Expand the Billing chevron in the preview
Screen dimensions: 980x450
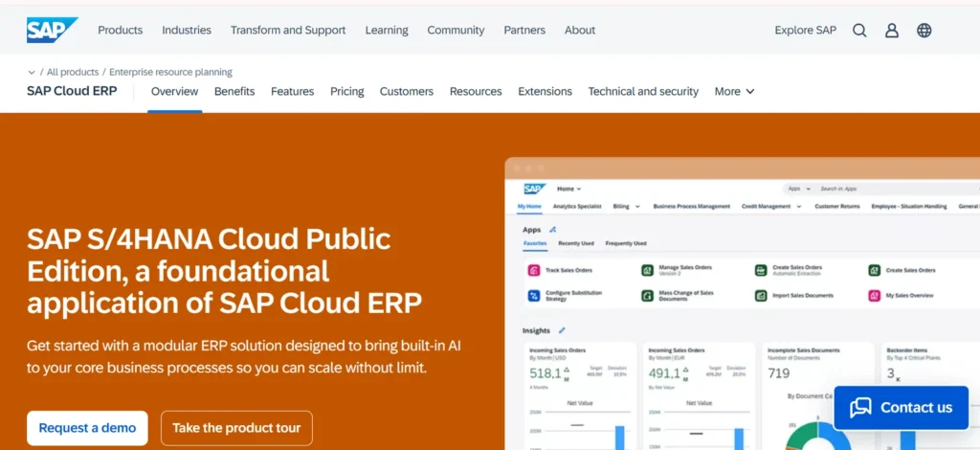[x=637, y=206]
